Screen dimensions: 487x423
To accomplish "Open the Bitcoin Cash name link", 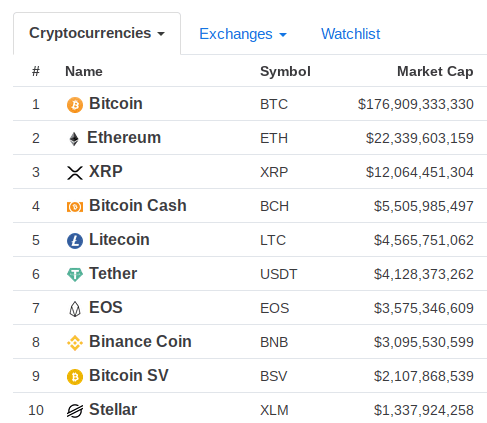I will point(138,205).
